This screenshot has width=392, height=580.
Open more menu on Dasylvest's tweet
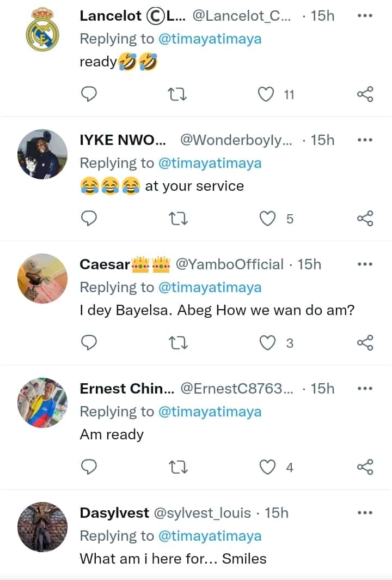click(364, 513)
